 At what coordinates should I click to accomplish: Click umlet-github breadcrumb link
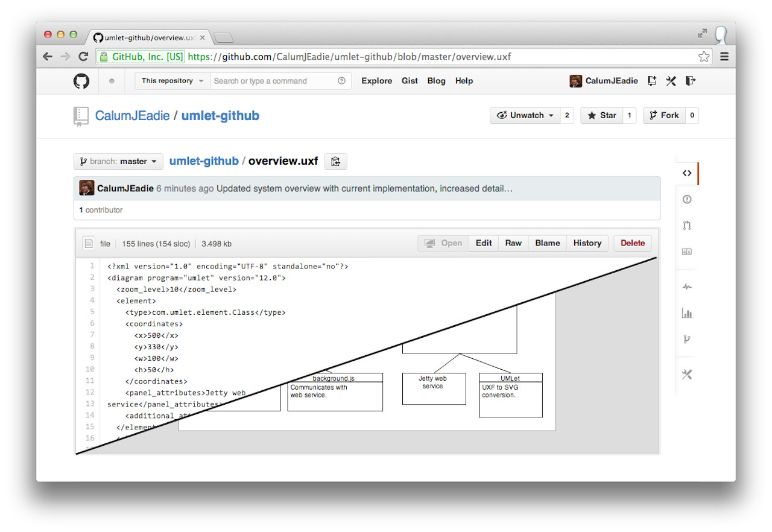pyautogui.click(x=204, y=161)
